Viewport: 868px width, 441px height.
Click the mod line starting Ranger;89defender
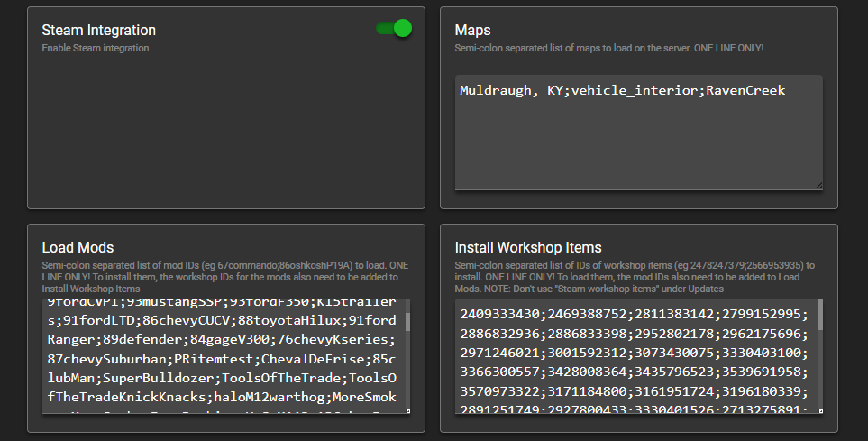(x=222, y=340)
